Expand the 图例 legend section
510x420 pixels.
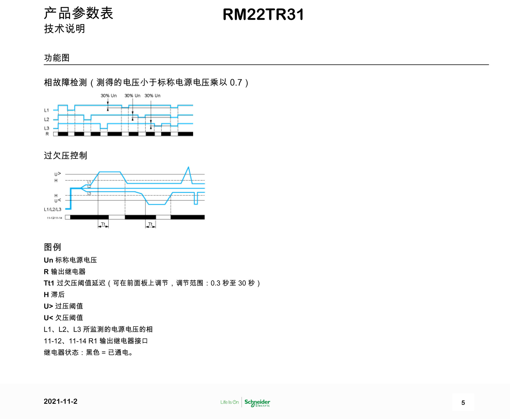pos(52,247)
